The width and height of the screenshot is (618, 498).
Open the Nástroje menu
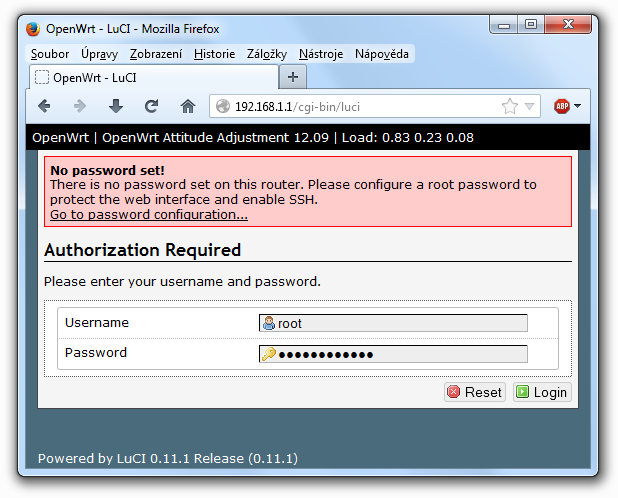(321, 54)
